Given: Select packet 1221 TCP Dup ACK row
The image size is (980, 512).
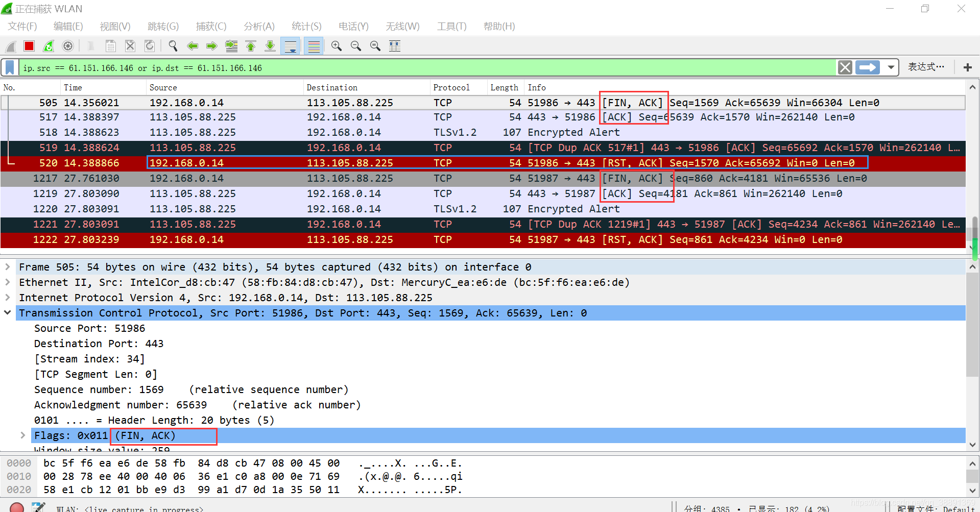Looking at the screenshot, I should (x=483, y=224).
